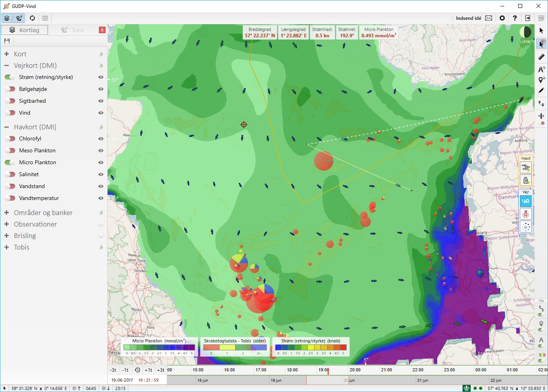Open the royal crest weather source

point(526,214)
